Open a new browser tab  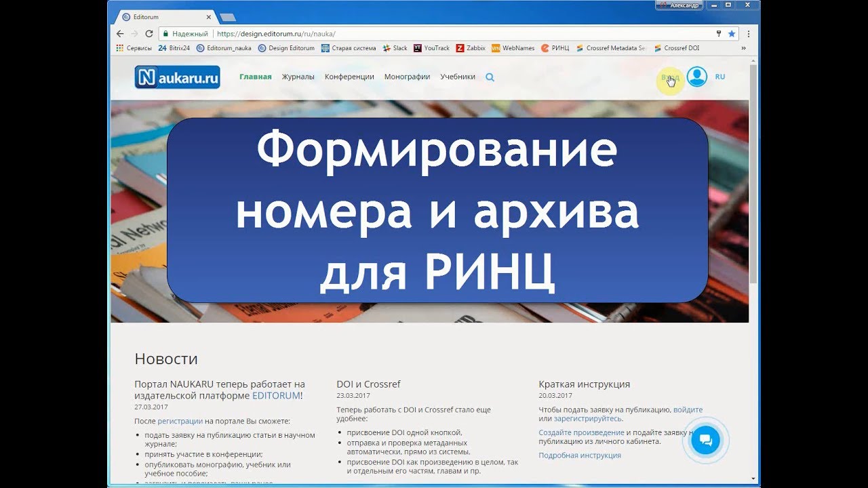pyautogui.click(x=227, y=17)
